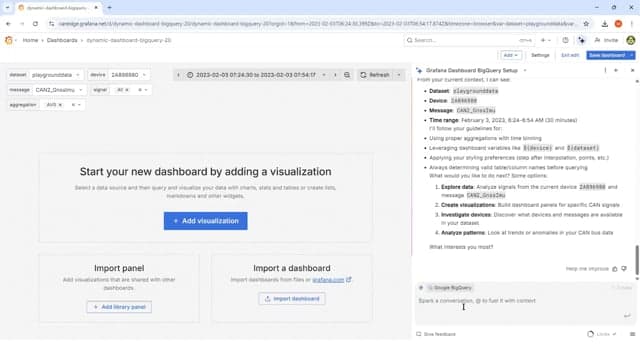
Task: Open the plus new-item dropdown in the top bar
Action: pyautogui.click(x=546, y=40)
